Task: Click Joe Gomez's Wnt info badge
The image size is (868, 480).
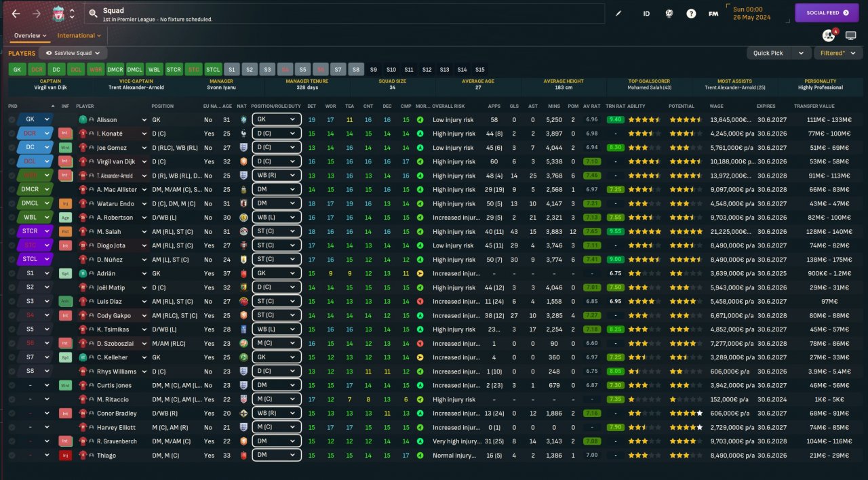Action: [65, 147]
